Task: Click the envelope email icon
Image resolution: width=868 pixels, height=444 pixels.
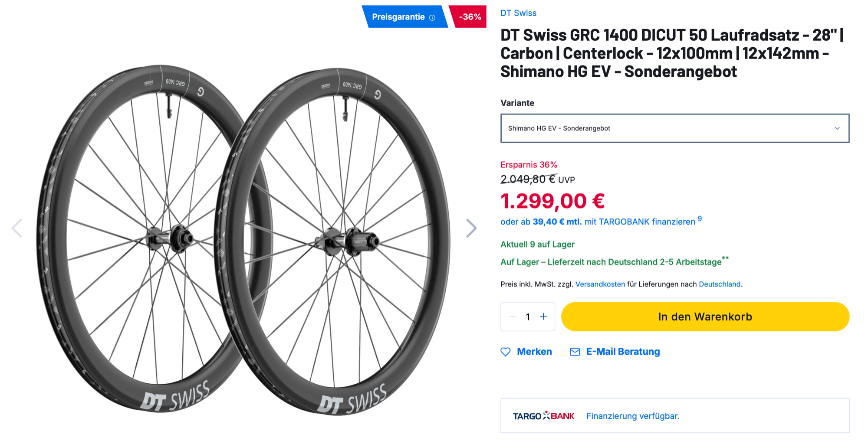Action: point(575,352)
